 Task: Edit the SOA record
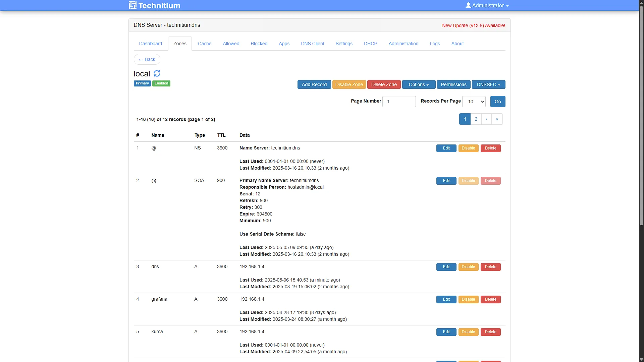[446, 181]
